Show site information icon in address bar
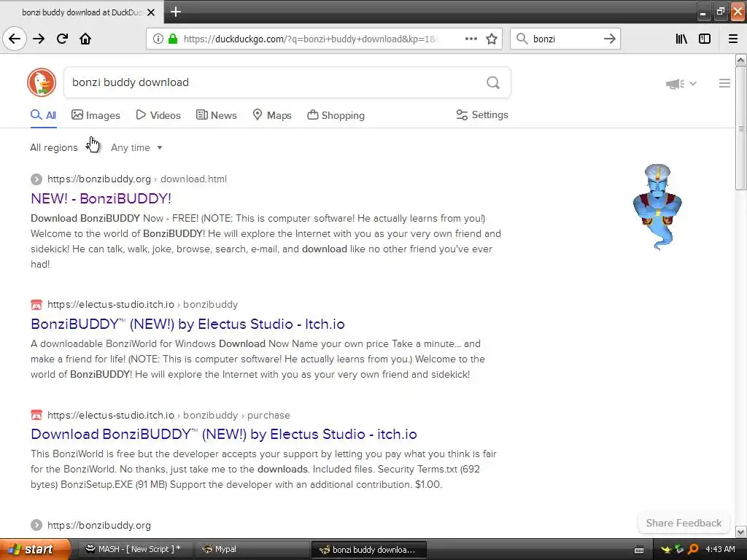Screen dimensions: 747x560 pos(158,39)
